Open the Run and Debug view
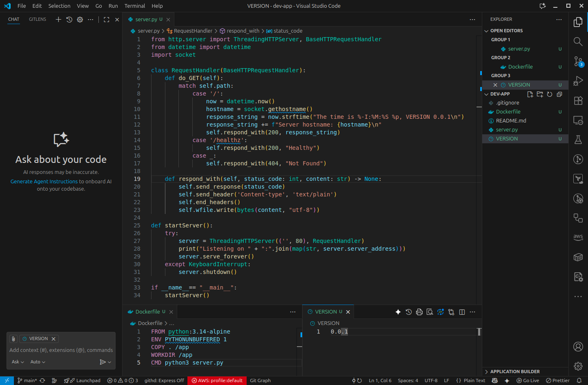This screenshot has width=588, height=385. [578, 81]
